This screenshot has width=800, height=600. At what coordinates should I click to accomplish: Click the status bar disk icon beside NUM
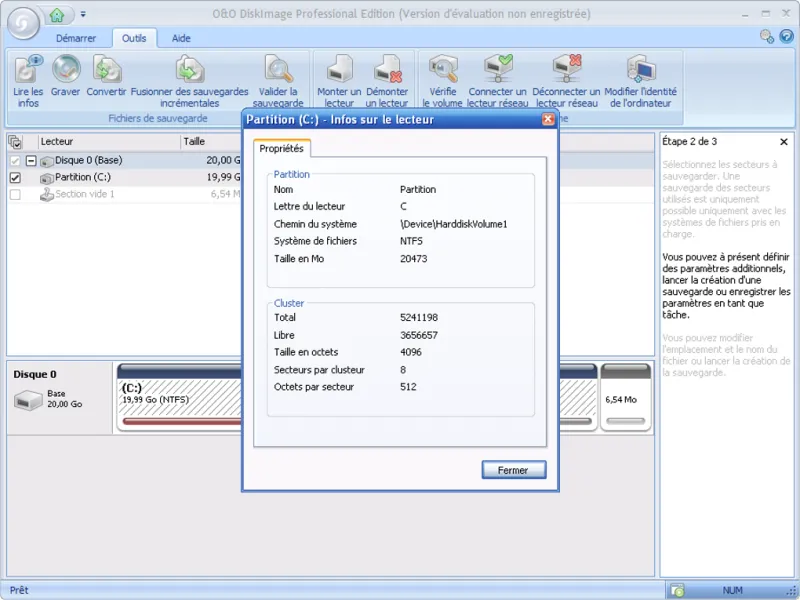click(x=678, y=590)
